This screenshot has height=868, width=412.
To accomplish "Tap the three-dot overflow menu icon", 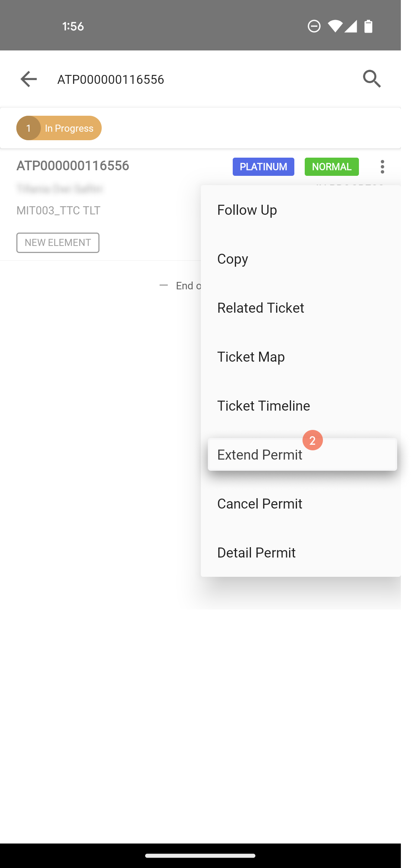I will pyautogui.click(x=382, y=167).
